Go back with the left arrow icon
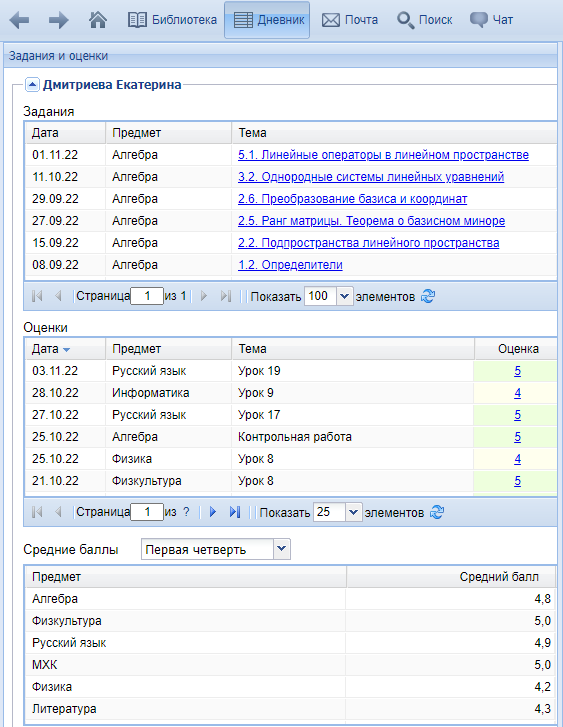The image size is (563, 727). tap(19, 20)
